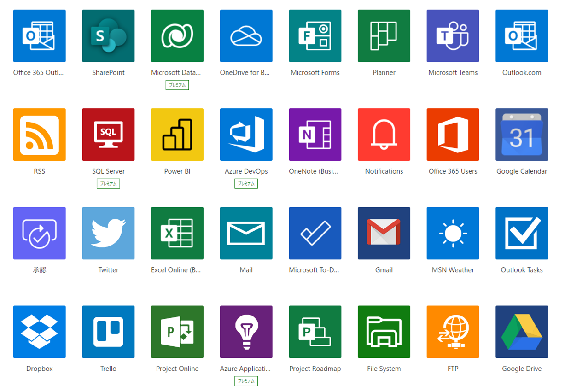Open the MSN Weather sun icon
The image size is (565, 392).
(x=453, y=233)
